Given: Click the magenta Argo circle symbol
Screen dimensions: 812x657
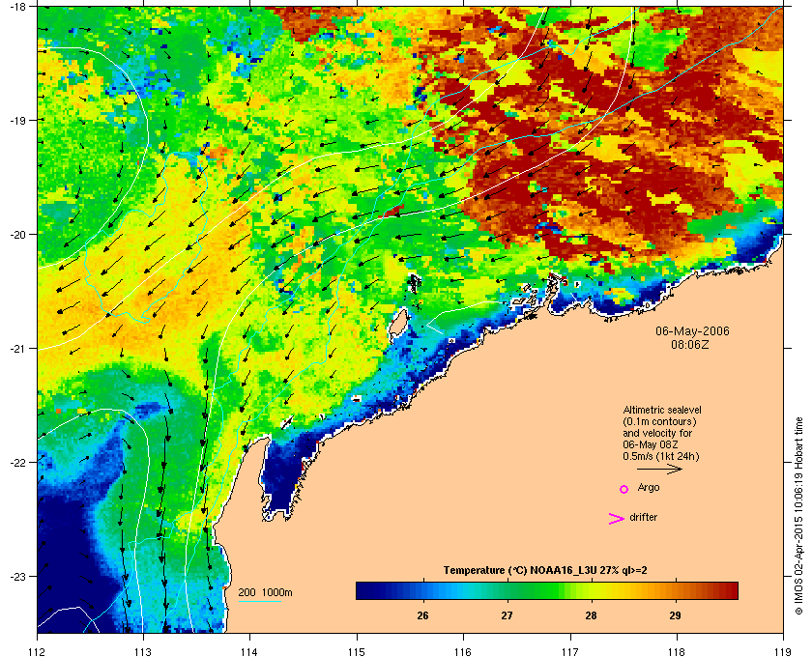Looking at the screenshot, I should 624,489.
